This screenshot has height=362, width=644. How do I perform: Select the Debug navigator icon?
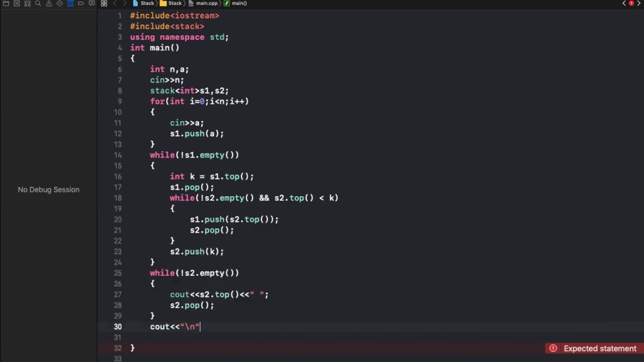[x=70, y=4]
